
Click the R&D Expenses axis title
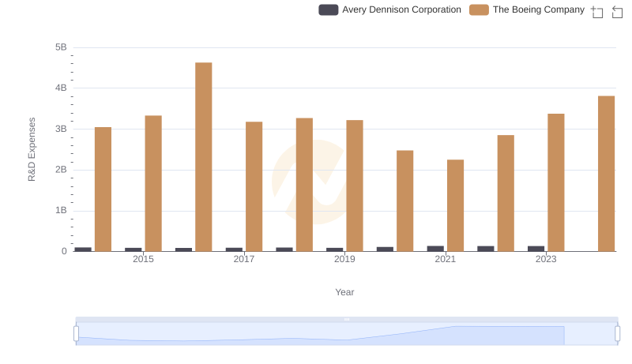(32, 149)
